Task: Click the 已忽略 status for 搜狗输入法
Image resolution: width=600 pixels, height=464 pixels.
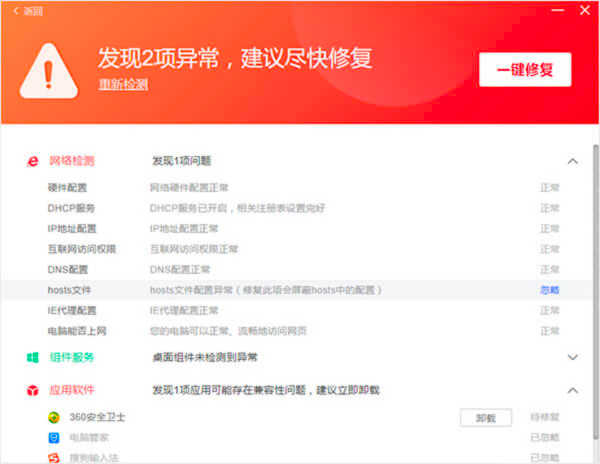Action: pyautogui.click(x=545, y=458)
